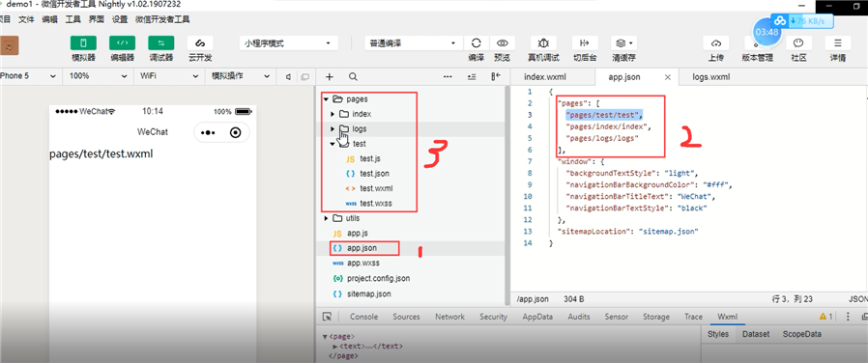Open test.wxss file
The height and width of the screenshot is (363, 868).
[x=375, y=204]
